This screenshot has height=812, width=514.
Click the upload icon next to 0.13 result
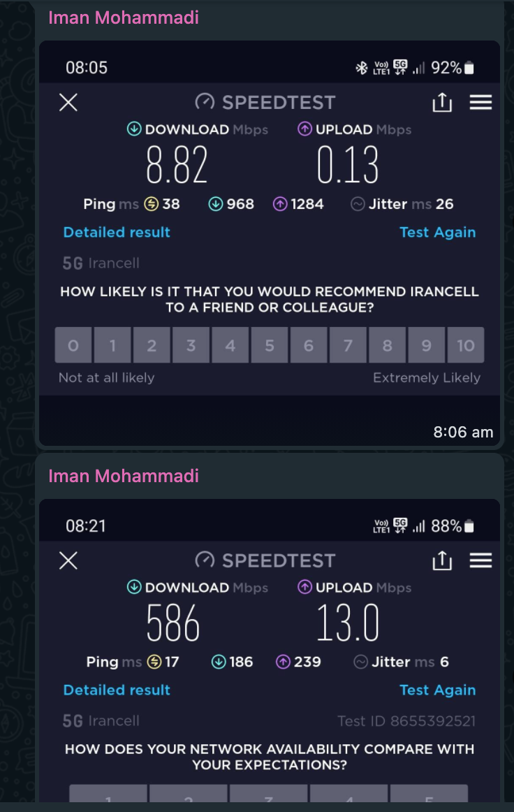click(305, 129)
